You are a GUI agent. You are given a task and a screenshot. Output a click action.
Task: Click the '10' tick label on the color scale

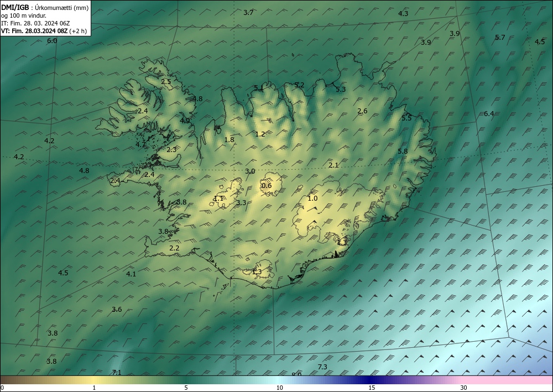279,388
